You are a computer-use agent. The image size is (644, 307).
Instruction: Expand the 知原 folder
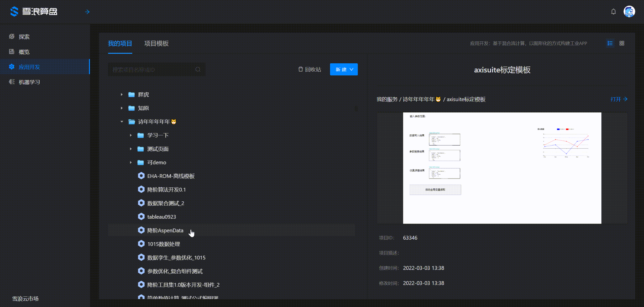coord(122,108)
